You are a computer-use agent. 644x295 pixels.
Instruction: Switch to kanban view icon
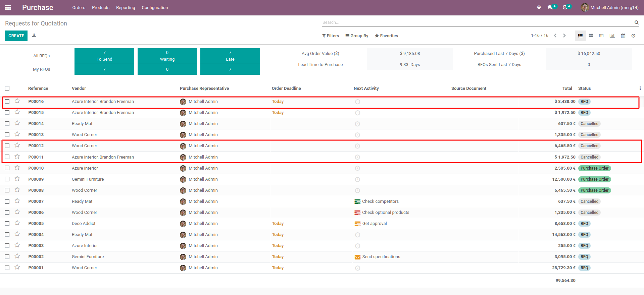pos(591,36)
